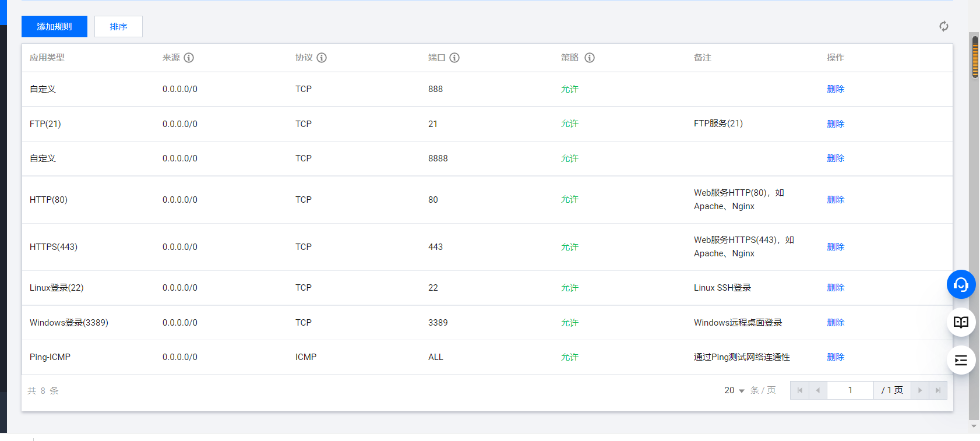Click the 操作 column header
The height and width of the screenshot is (441, 980).
click(836, 58)
